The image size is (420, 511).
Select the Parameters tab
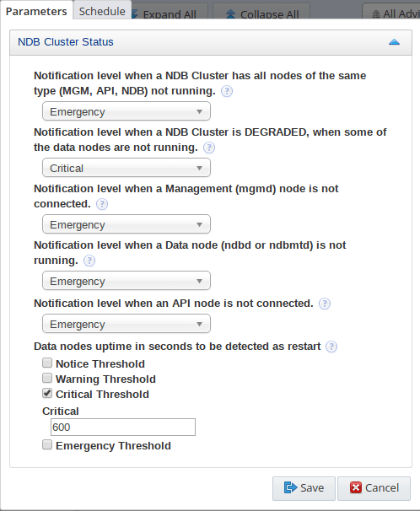click(x=36, y=11)
